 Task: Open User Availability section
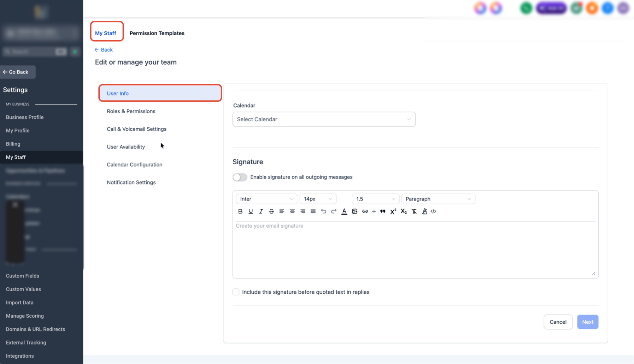pyautogui.click(x=126, y=147)
